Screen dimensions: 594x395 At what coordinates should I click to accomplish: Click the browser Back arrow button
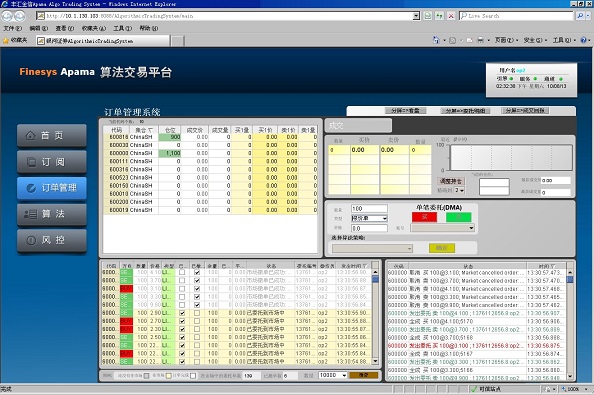pos(7,16)
